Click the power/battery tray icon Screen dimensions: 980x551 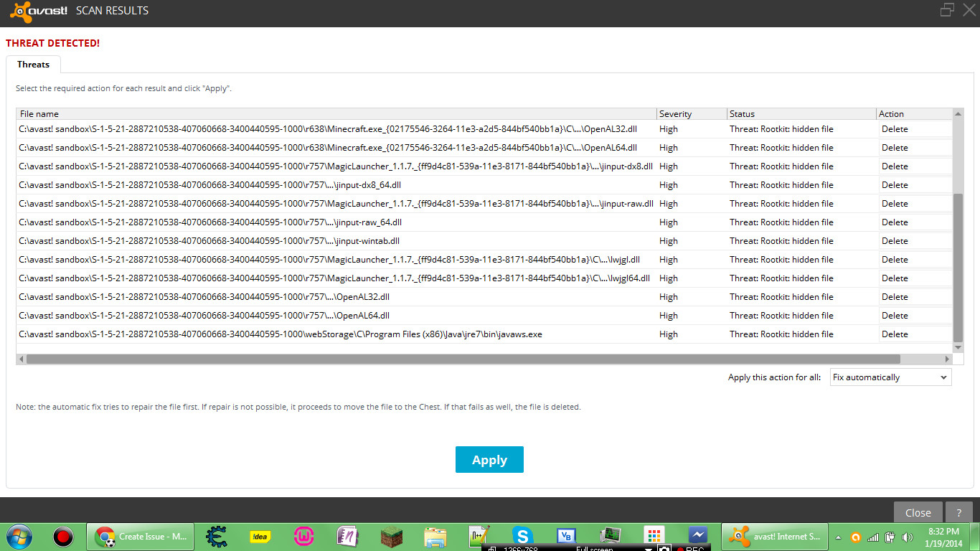coord(890,537)
